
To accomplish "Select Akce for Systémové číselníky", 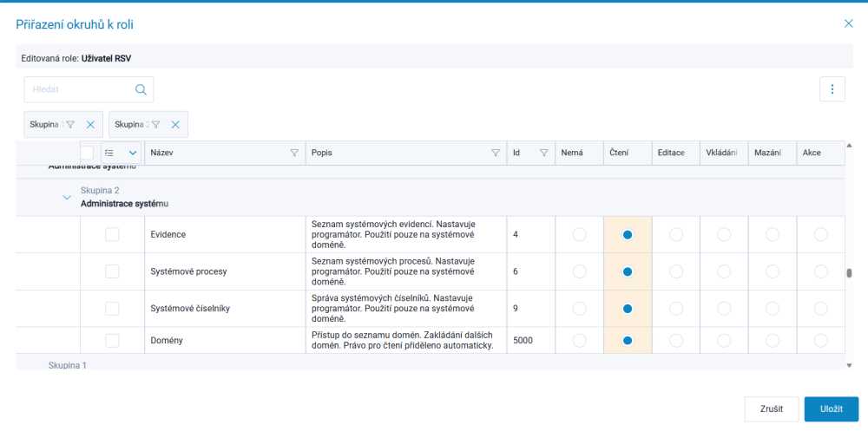I will pyautogui.click(x=821, y=309).
